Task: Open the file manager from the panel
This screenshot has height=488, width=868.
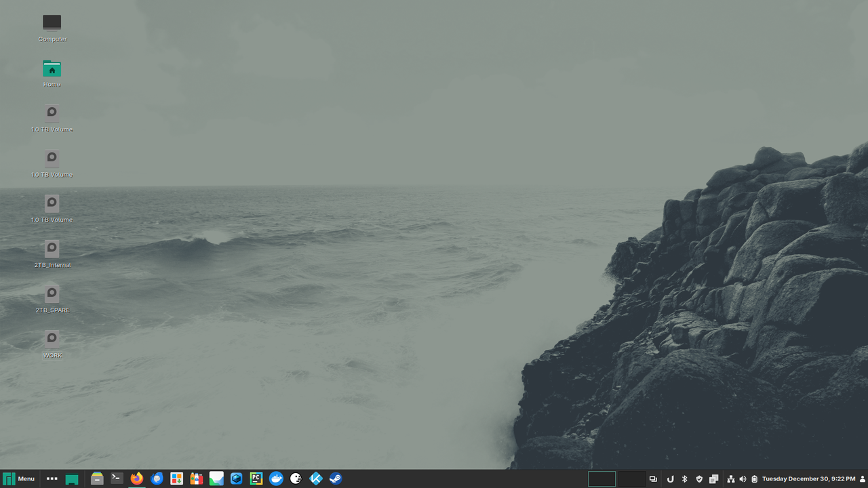Action: tap(97, 479)
